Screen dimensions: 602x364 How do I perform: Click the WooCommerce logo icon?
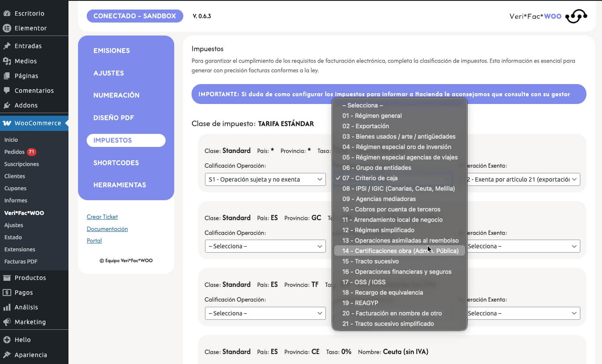coord(7,123)
